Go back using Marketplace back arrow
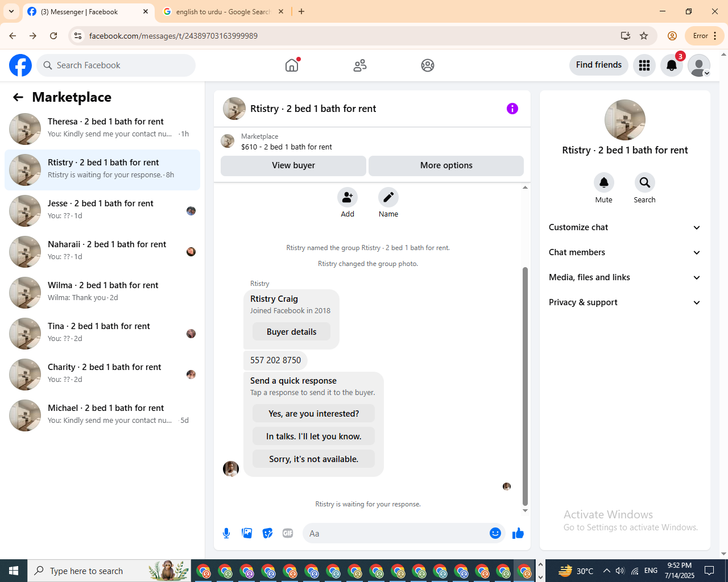Image resolution: width=728 pixels, height=582 pixels. (18, 97)
